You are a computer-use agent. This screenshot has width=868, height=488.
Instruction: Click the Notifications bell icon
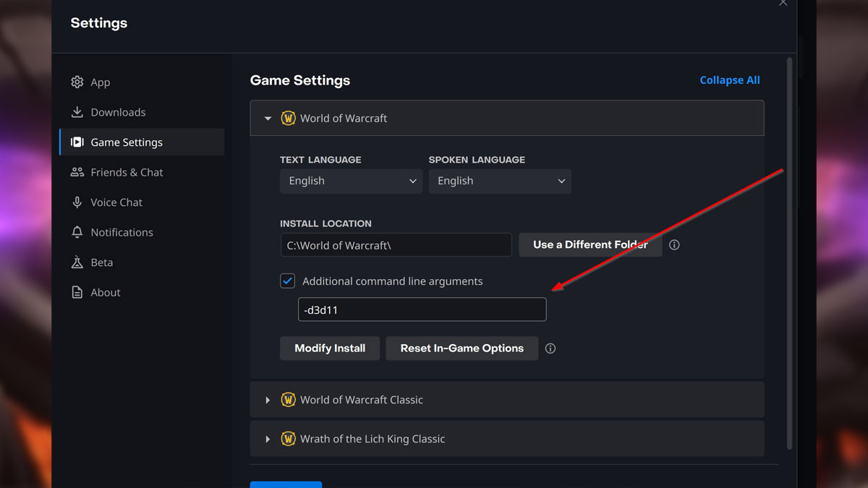(x=77, y=232)
